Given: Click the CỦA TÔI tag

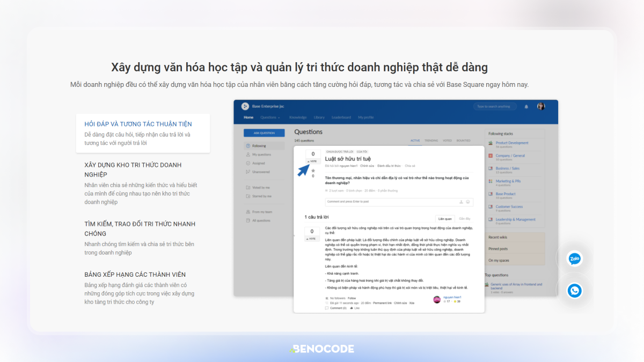Looking at the screenshot, I should tap(361, 151).
